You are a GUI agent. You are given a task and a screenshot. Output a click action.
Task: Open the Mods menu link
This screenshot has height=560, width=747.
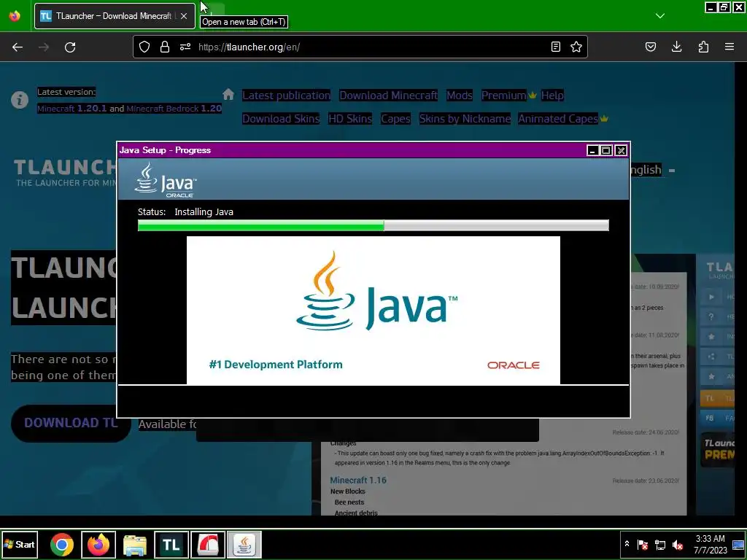click(x=460, y=96)
